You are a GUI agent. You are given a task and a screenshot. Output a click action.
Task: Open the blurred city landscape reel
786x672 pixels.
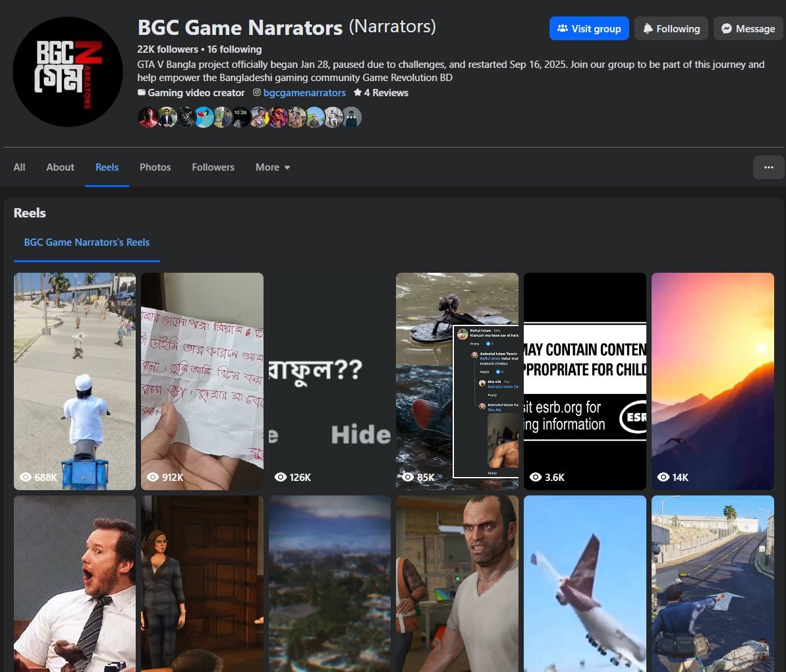click(x=330, y=583)
